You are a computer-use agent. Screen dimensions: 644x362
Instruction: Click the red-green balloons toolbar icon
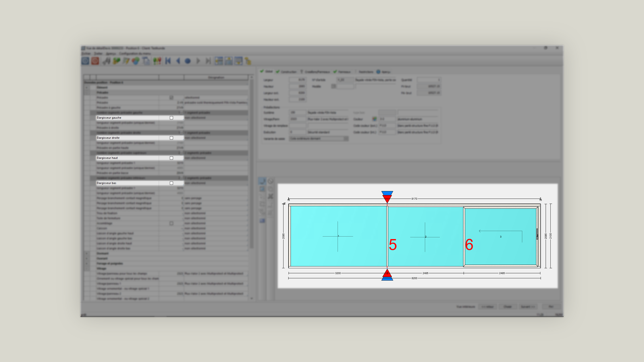pyautogui.click(x=157, y=61)
